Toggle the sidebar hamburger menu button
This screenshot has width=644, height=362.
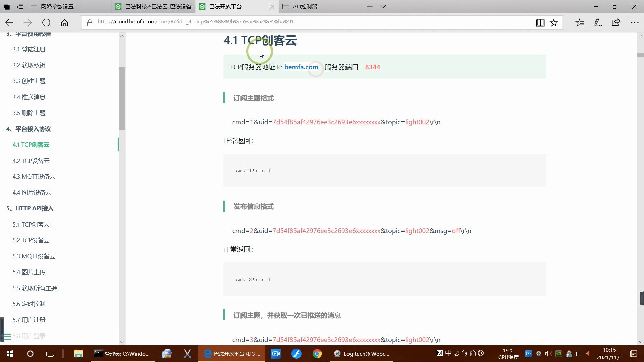7,336
